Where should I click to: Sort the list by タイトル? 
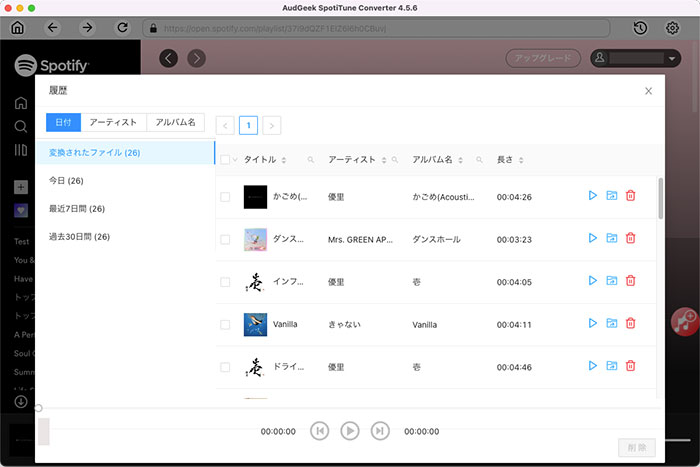point(284,160)
